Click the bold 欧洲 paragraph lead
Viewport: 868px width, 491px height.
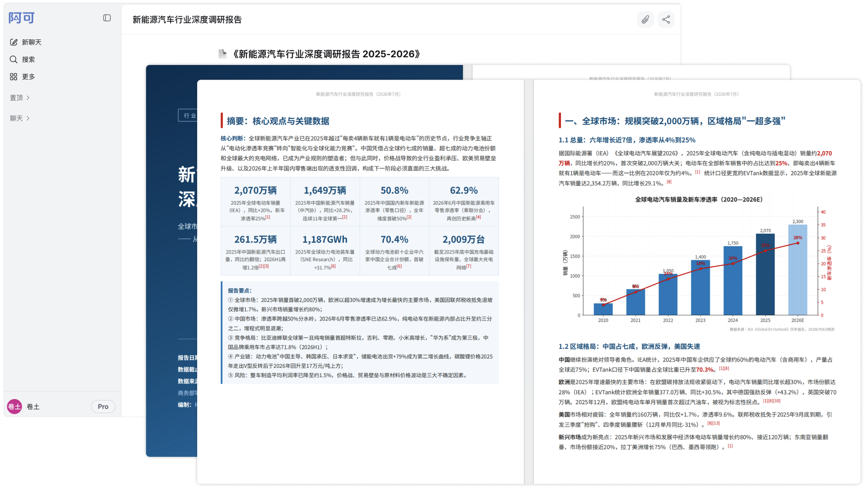[x=564, y=382]
